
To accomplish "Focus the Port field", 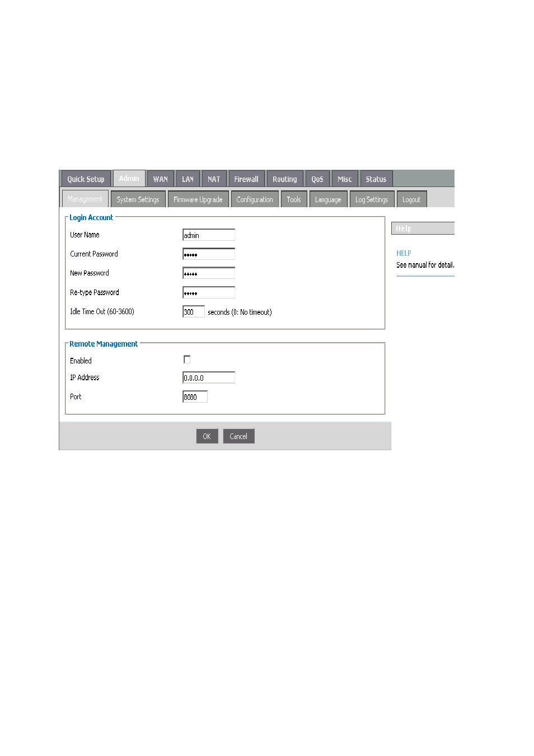I will pyautogui.click(x=195, y=397).
